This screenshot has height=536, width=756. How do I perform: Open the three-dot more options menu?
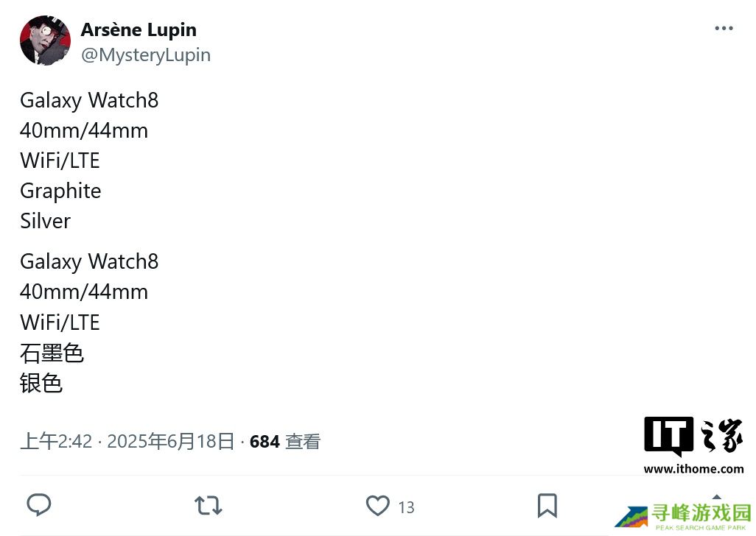pos(724,29)
